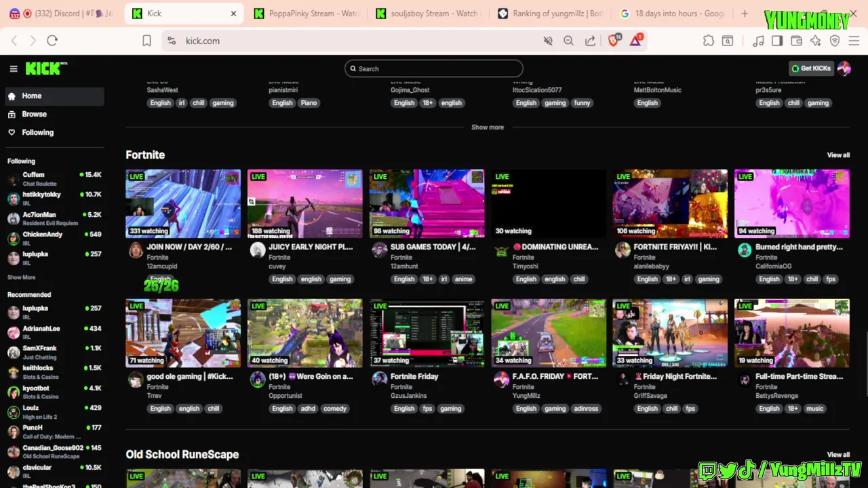The height and width of the screenshot is (488, 868).
Task: Click the KICK logo
Action: click(x=46, y=68)
